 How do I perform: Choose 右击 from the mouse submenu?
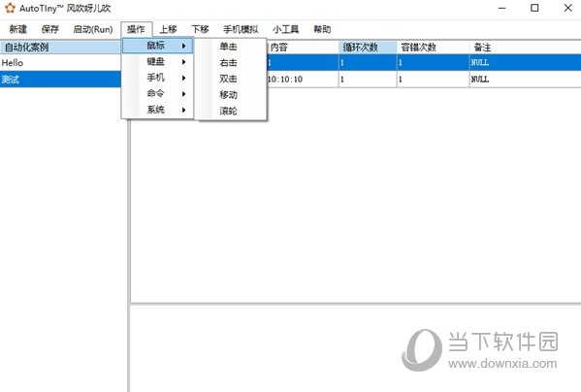click(228, 63)
